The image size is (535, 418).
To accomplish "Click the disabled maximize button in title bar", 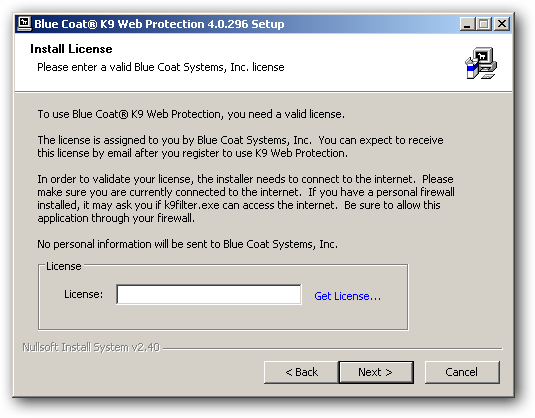I will point(483,24).
